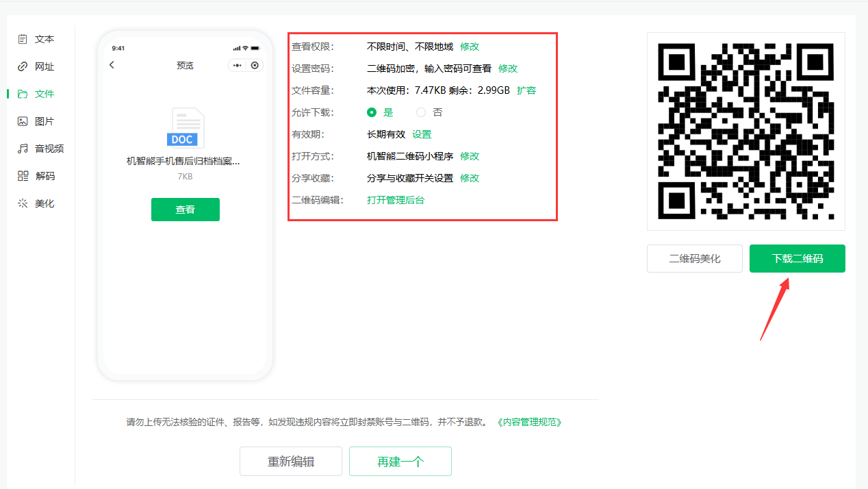Click the 图片 image icon in sidebar
Screen dimensions: 868x489
pyautogui.click(x=23, y=121)
